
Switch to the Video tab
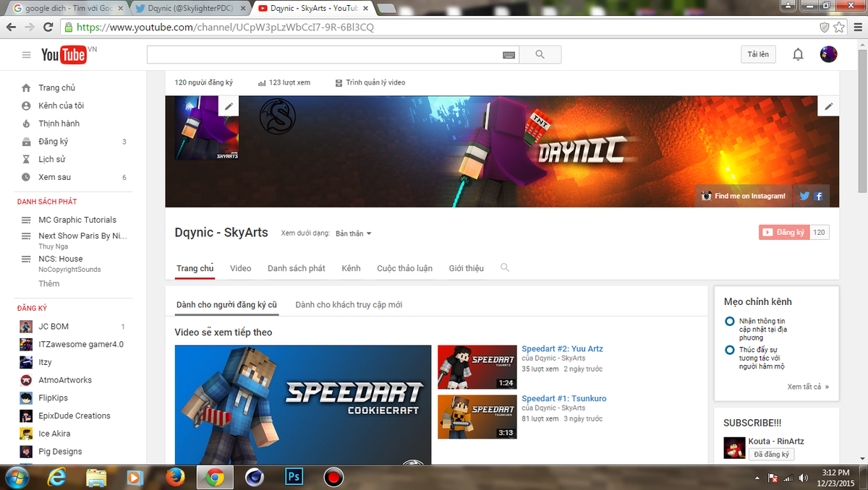241,268
